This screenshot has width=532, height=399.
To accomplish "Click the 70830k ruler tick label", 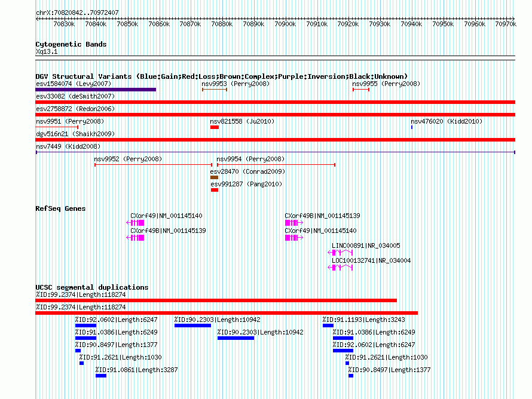I will tap(64, 24).
